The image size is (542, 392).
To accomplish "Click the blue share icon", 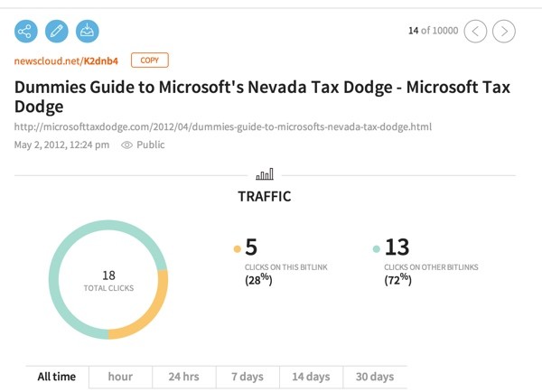I will pyautogui.click(x=26, y=32).
